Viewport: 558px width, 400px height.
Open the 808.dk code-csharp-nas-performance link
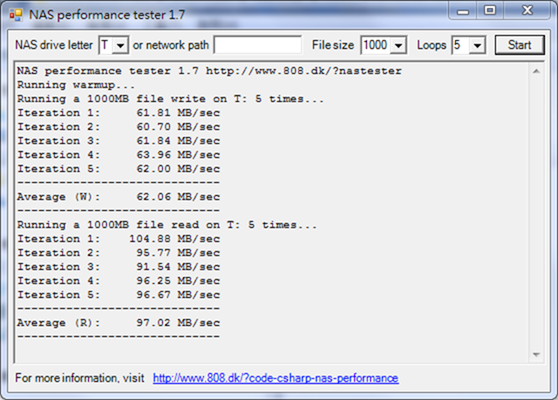pos(276,378)
